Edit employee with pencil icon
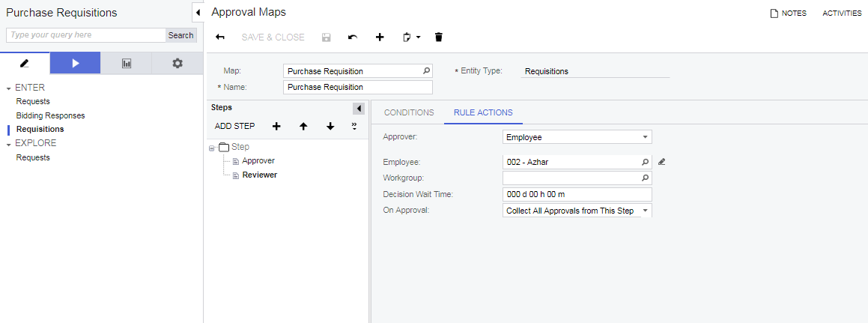The width and height of the screenshot is (868, 323). point(661,161)
